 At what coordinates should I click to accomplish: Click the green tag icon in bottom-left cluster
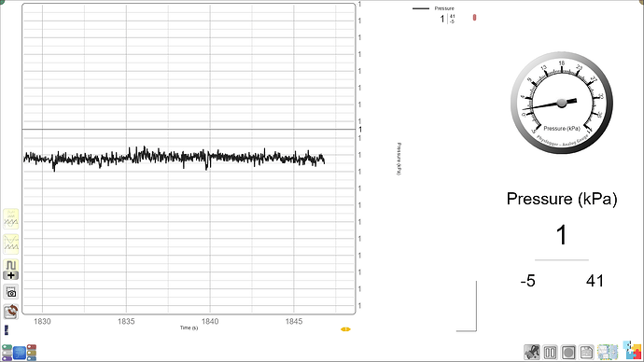[x=7, y=348]
